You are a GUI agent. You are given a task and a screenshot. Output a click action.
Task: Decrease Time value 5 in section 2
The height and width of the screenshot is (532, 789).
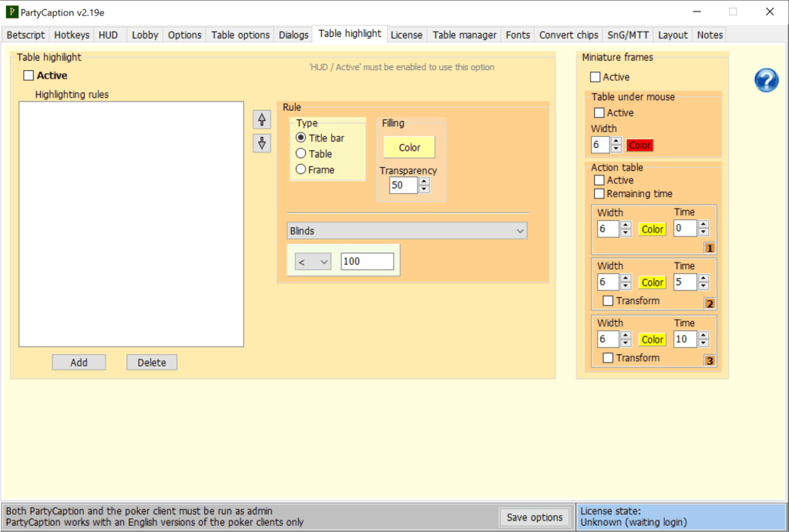pos(703,286)
